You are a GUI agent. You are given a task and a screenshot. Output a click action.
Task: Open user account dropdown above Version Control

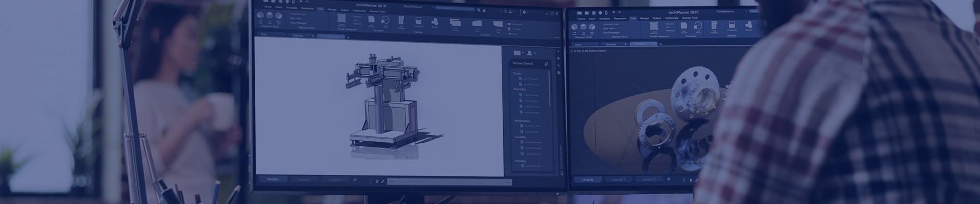531,53
